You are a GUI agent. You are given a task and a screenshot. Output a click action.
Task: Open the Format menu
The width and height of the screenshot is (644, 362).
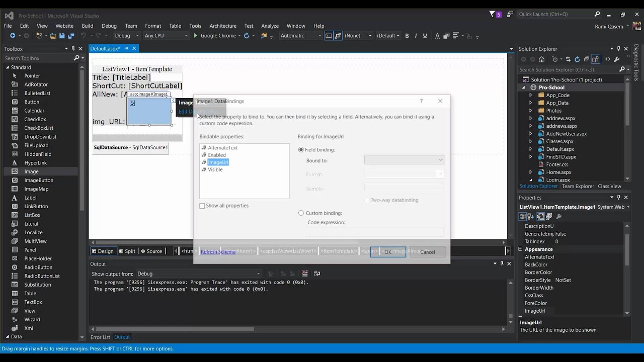pos(153,26)
